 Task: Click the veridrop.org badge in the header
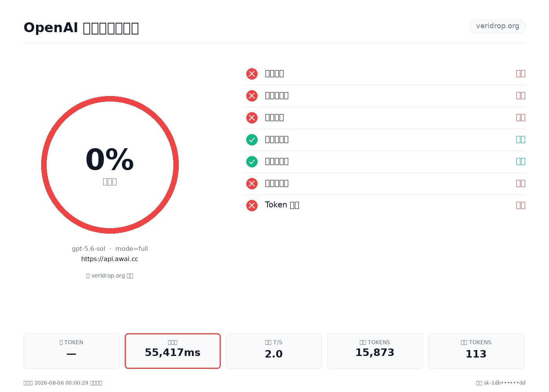[x=498, y=26]
